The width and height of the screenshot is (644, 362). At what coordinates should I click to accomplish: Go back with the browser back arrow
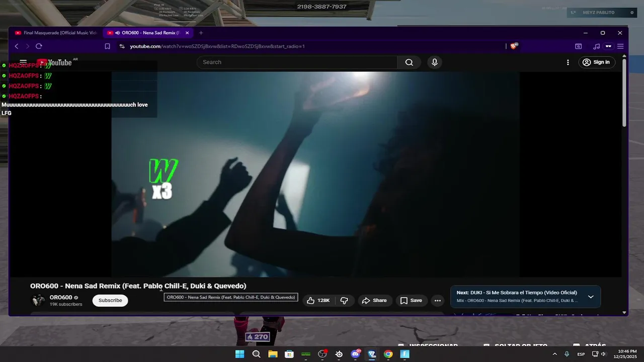(16, 46)
